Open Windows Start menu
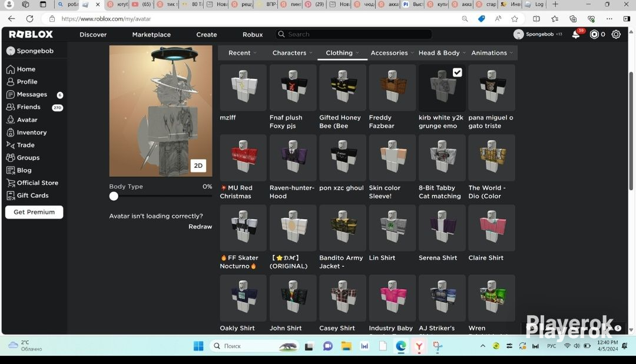Image resolution: width=636 pixels, height=364 pixels. coord(198,346)
